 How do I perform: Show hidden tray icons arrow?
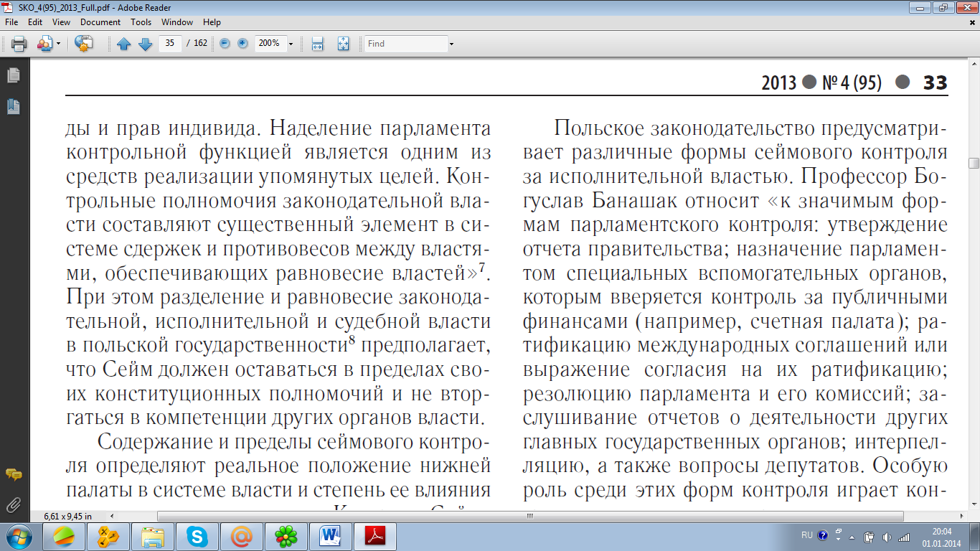click(851, 536)
